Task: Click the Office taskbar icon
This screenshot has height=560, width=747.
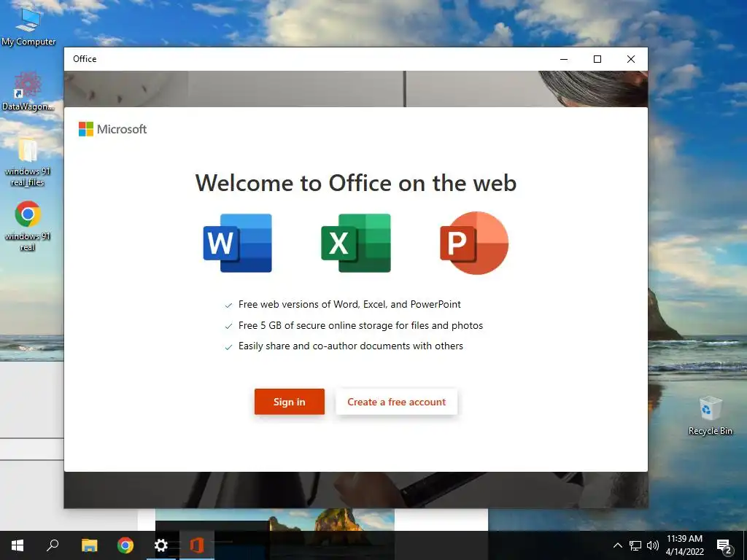Action: [x=197, y=545]
